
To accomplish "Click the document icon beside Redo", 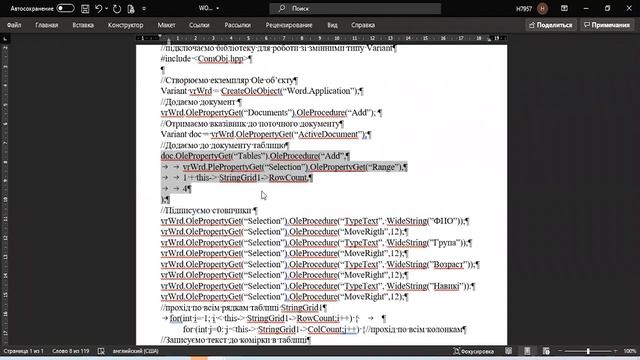I will coord(131,8).
